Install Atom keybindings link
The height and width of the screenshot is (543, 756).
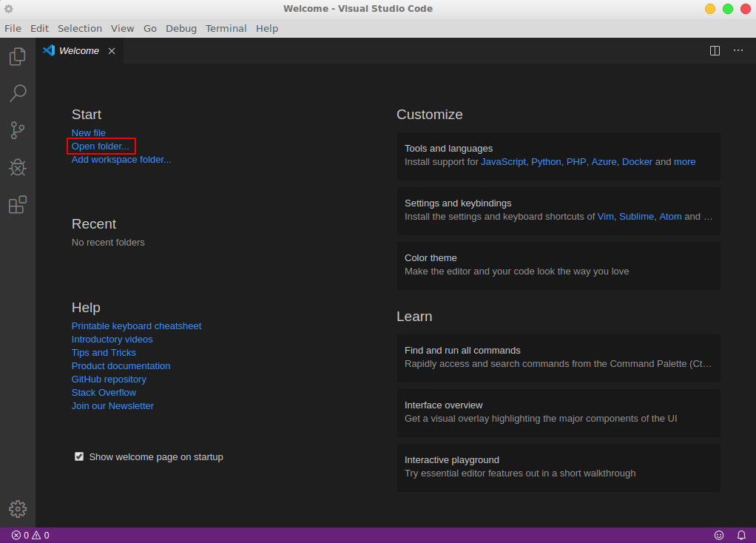pyautogui.click(x=670, y=217)
